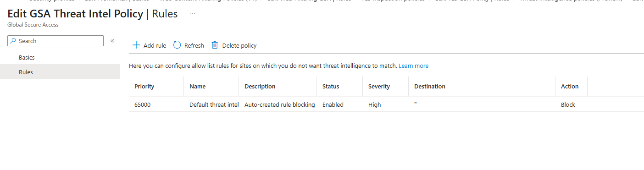Screen dimensions: 644x170
Task: Sort by the Action column header
Action: pyautogui.click(x=570, y=86)
